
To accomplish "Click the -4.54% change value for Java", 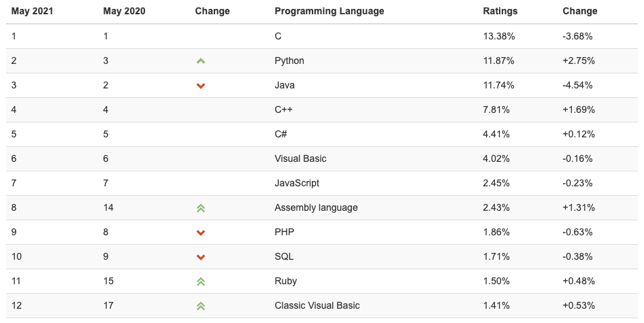I will point(577,85).
